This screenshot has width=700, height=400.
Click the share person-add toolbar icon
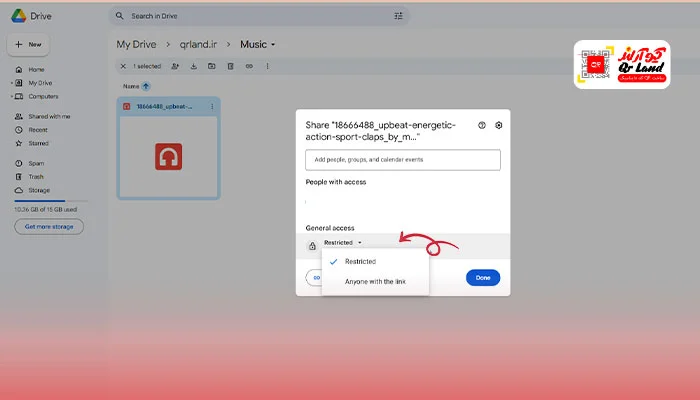(175, 66)
